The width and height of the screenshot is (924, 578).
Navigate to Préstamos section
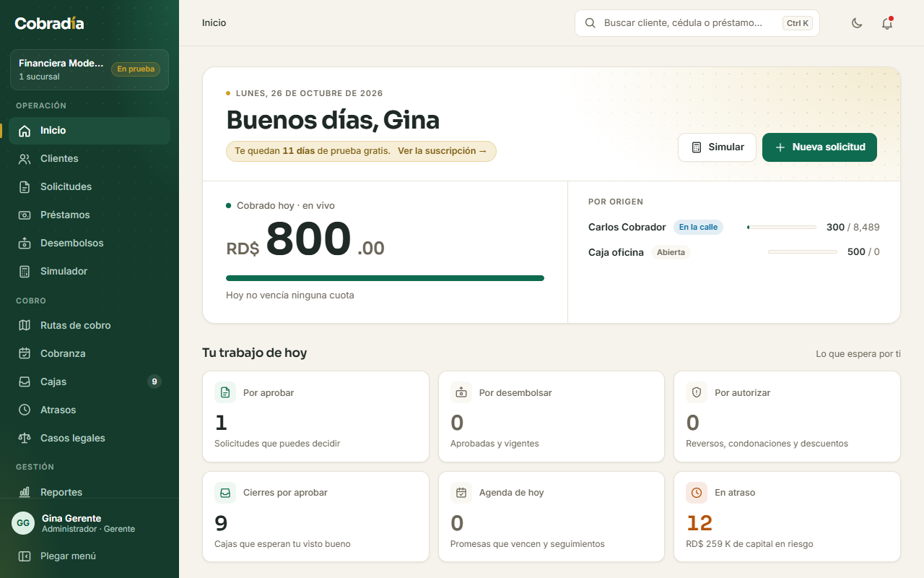click(x=90, y=215)
